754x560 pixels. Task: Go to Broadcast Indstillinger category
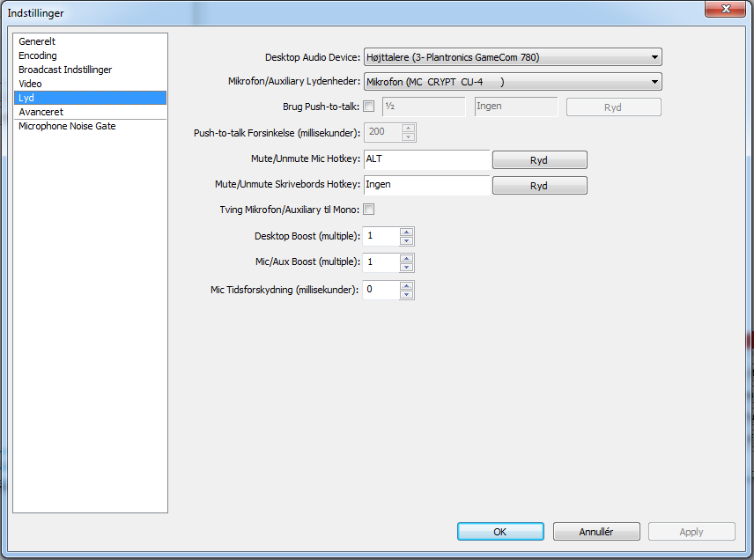[x=65, y=70]
